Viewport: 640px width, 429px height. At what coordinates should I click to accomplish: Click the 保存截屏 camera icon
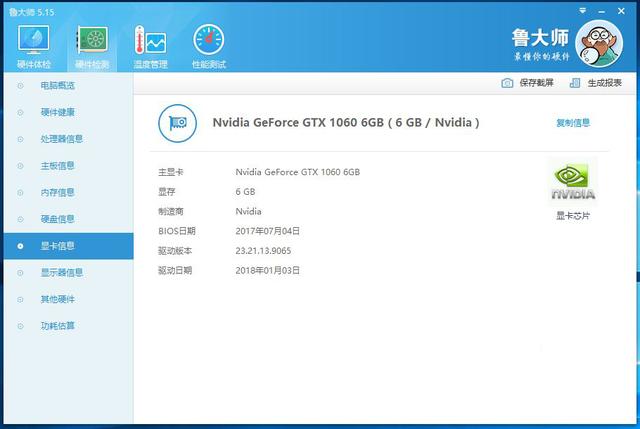[x=507, y=83]
